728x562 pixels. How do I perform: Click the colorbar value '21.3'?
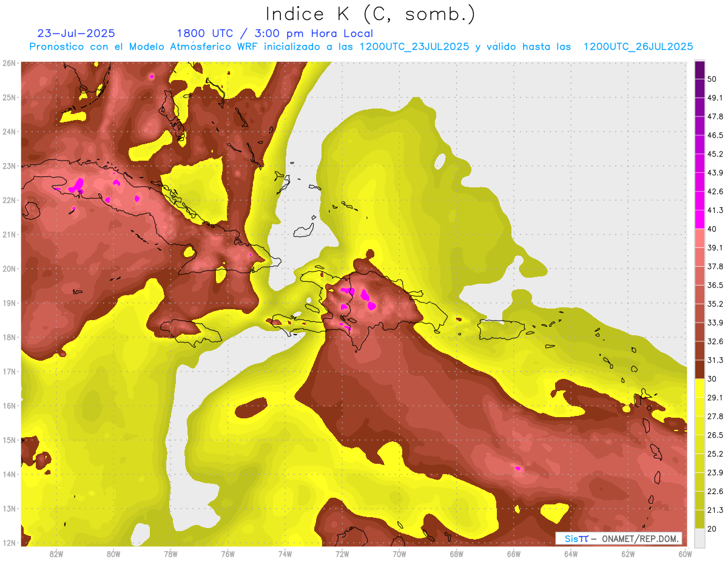coord(715,510)
